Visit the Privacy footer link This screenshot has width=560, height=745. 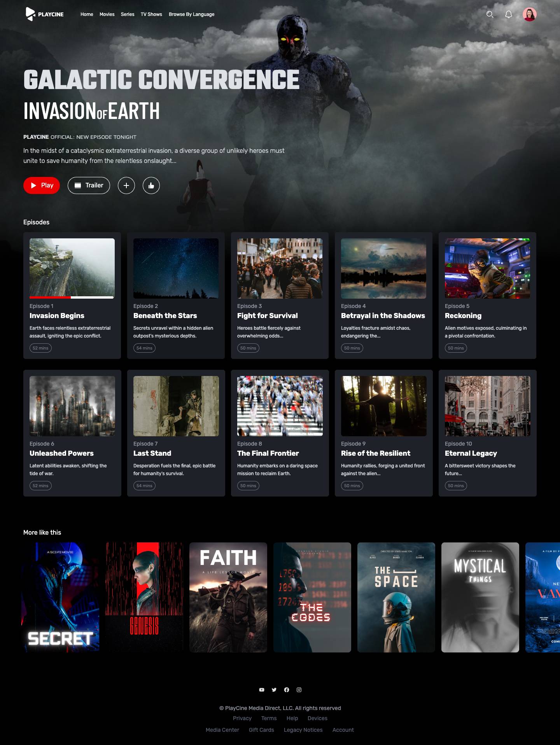click(x=242, y=718)
